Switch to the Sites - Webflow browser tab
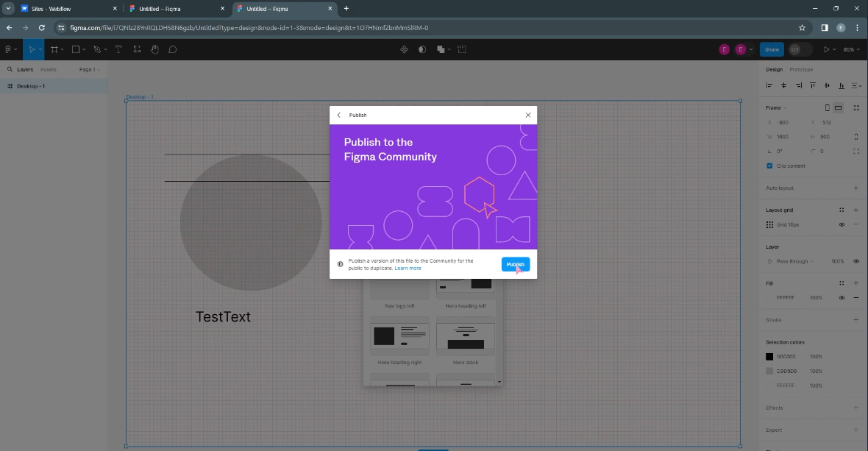Image resolution: width=868 pixels, height=451 pixels. [x=68, y=9]
